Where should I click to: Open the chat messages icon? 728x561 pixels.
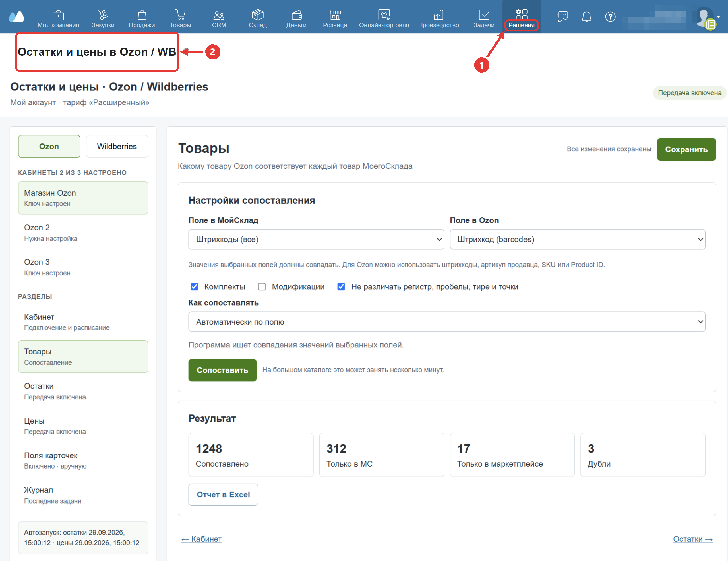coord(562,16)
